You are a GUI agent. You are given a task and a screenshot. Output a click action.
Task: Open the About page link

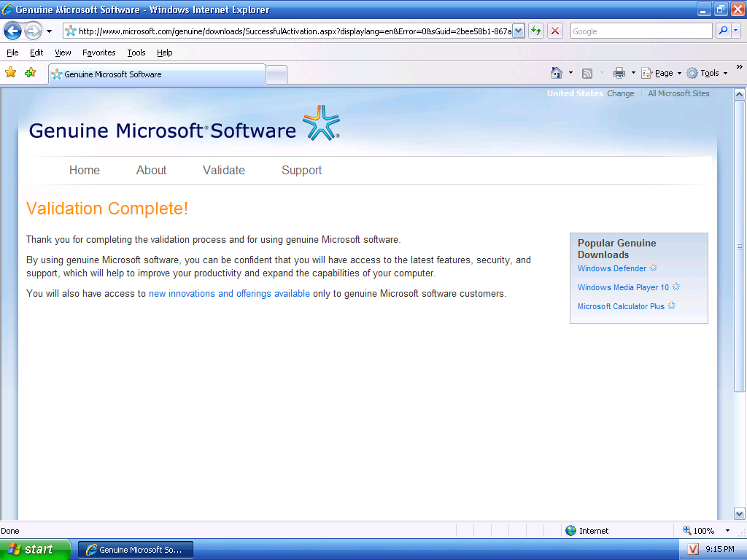click(x=151, y=170)
